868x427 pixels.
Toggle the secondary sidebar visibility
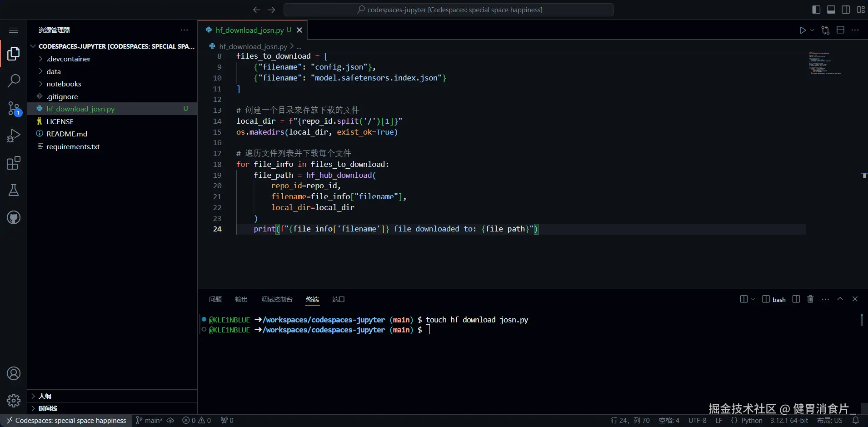(846, 10)
